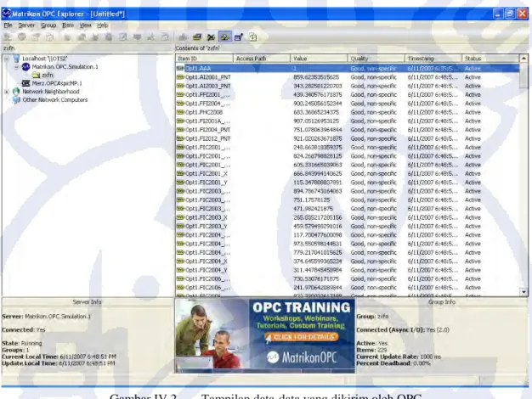Click the document page toolbar icon
This screenshot has width=532, height=399.
click(252, 37)
